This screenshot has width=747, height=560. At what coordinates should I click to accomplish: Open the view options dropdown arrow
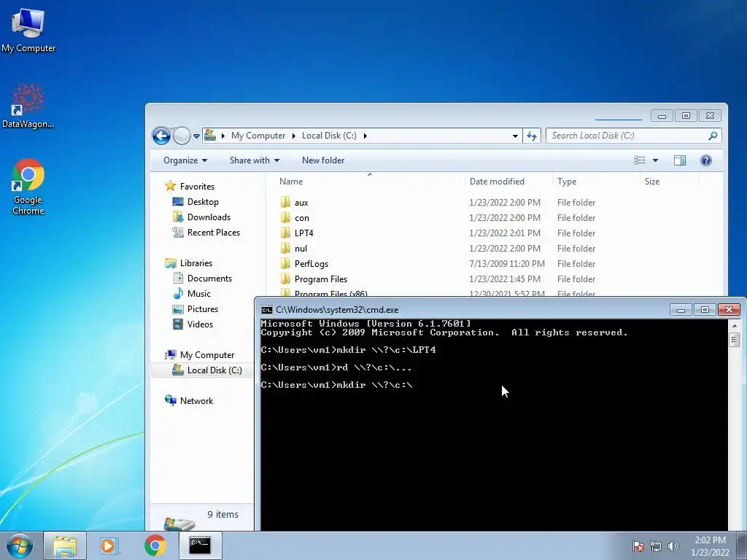tap(655, 160)
